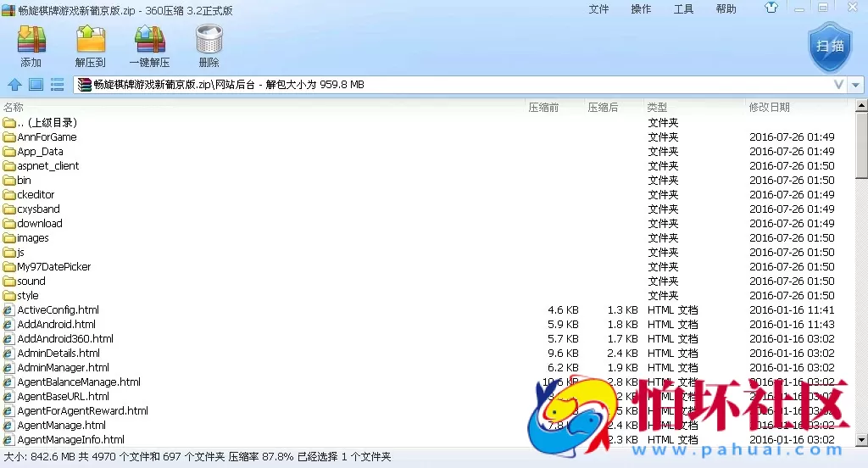Go up one level with the blue arrow

coord(15,85)
